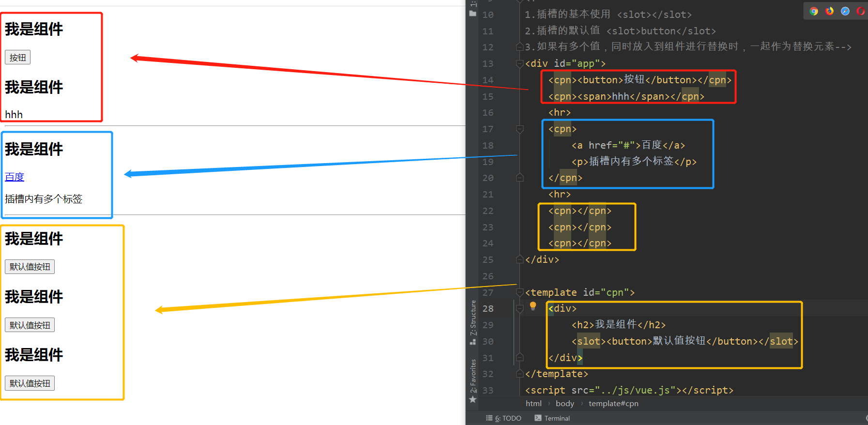This screenshot has width=868, height=425.
Task: Follow the 百度 hyperlink
Action: [15, 177]
